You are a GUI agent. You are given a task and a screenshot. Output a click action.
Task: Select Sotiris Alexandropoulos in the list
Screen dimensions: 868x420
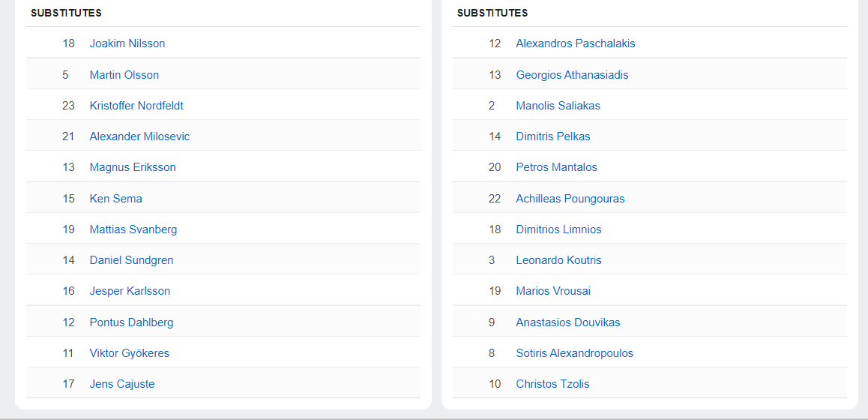(x=574, y=353)
